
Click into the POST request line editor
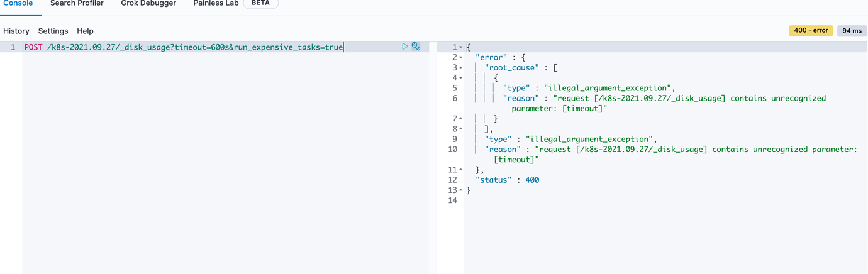pos(225,47)
